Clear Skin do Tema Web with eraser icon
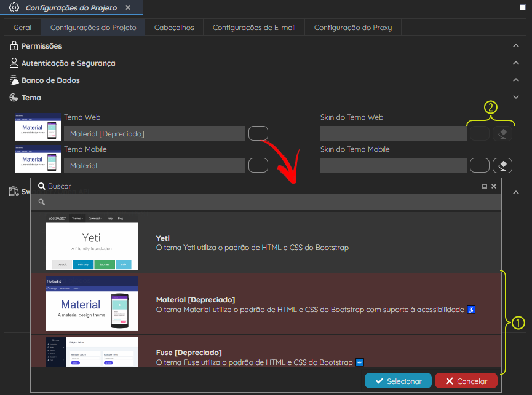 pyautogui.click(x=502, y=133)
